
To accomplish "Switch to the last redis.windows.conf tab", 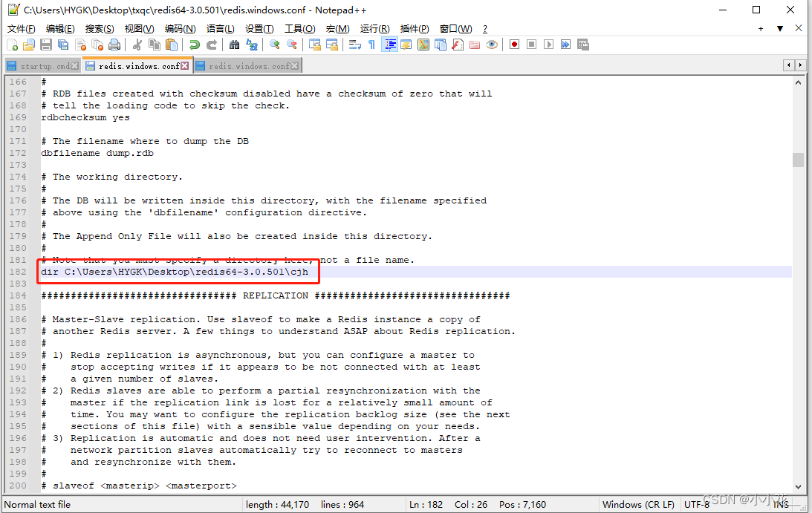I will (x=248, y=66).
